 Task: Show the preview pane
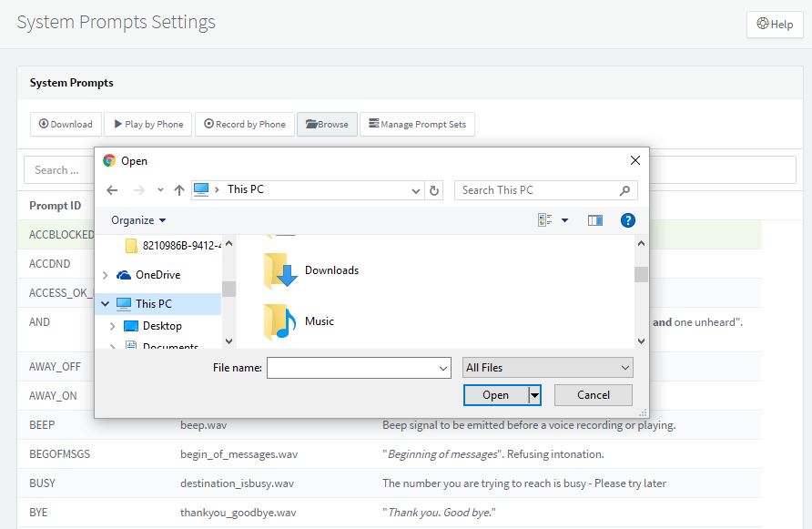click(x=595, y=220)
